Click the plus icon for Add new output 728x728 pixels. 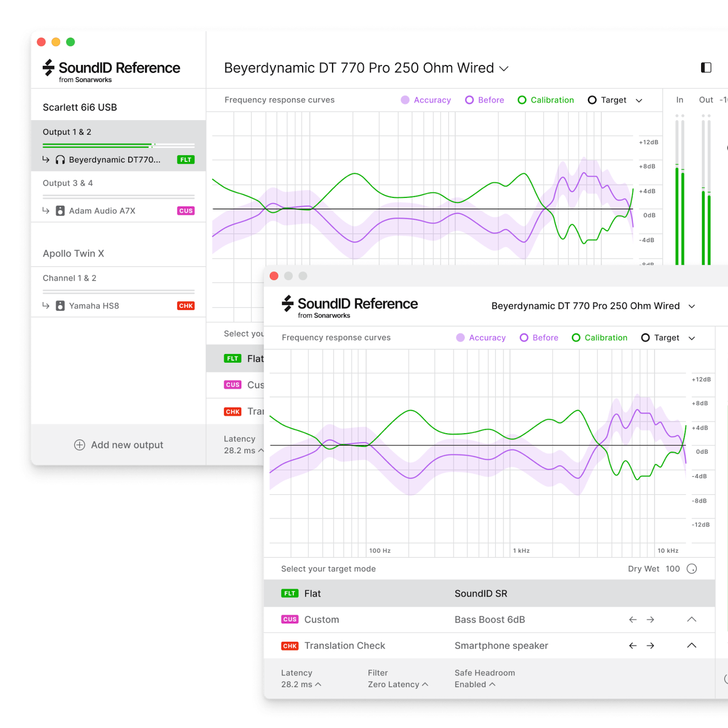point(80,445)
